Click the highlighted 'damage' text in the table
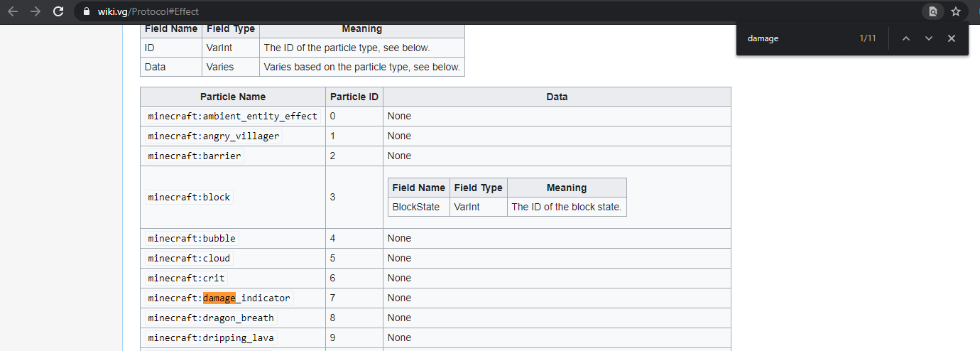The width and height of the screenshot is (980, 351). (x=219, y=298)
